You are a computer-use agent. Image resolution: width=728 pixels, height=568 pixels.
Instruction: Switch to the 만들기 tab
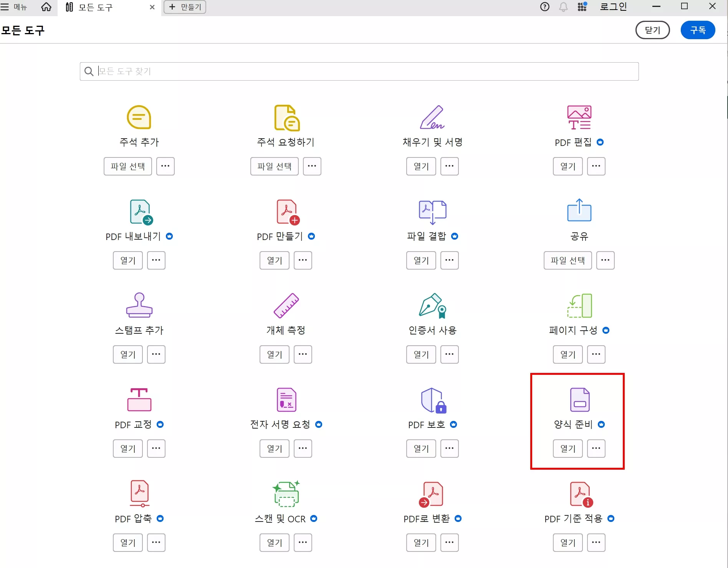tap(185, 7)
